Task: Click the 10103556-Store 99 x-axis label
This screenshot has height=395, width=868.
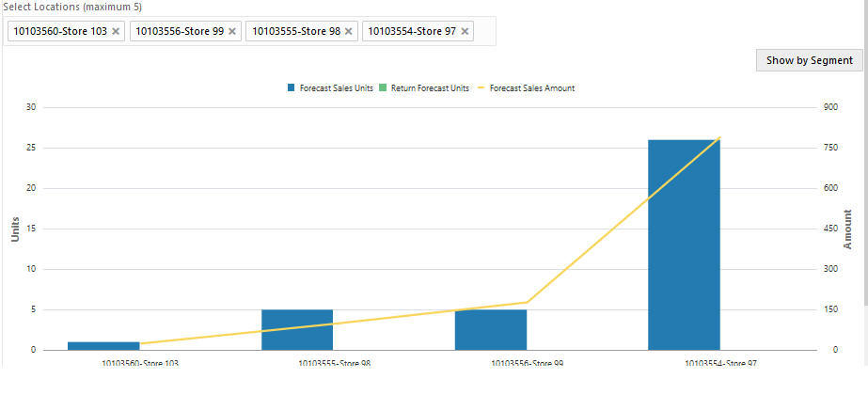Action: (x=528, y=364)
